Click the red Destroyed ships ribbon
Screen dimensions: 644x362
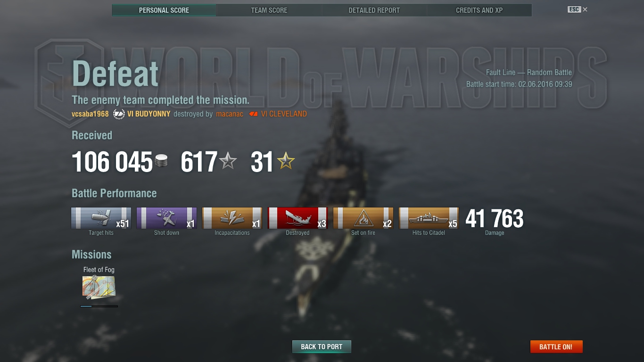tap(297, 218)
